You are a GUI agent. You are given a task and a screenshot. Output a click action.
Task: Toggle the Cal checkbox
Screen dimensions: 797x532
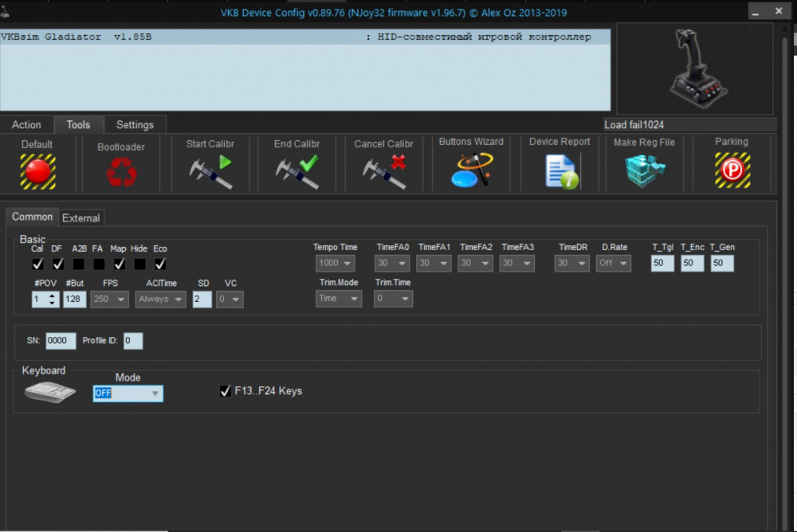point(37,264)
